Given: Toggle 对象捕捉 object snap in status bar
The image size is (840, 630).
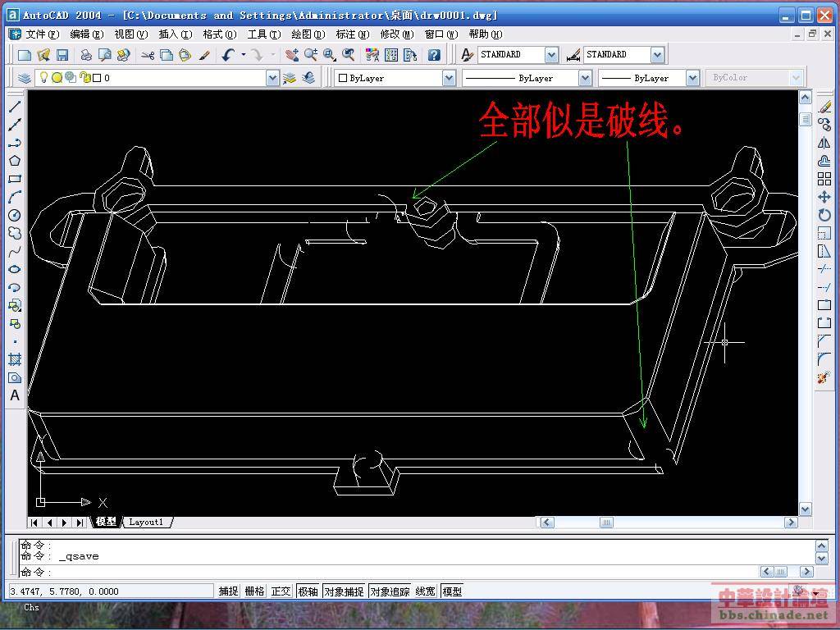Looking at the screenshot, I should pyautogui.click(x=344, y=591).
